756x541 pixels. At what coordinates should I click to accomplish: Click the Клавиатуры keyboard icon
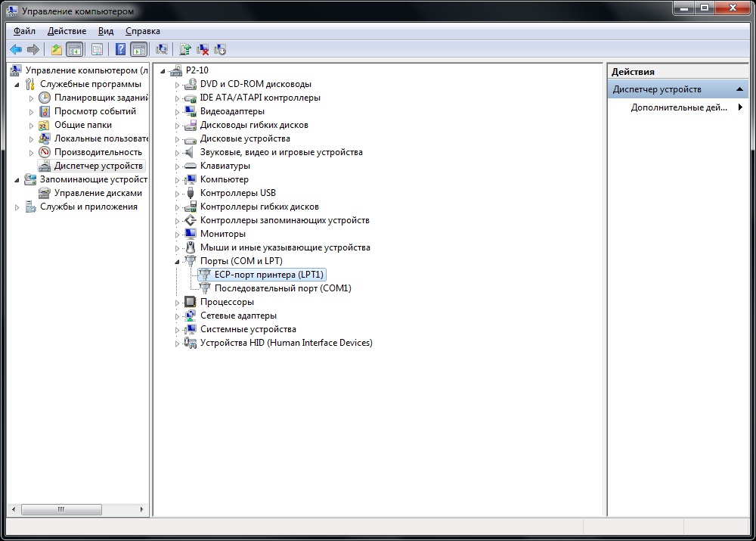[x=191, y=166]
